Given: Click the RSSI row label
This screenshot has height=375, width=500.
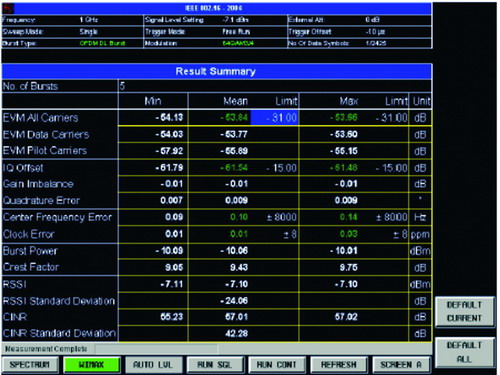Looking at the screenshot, I should tap(15, 284).
